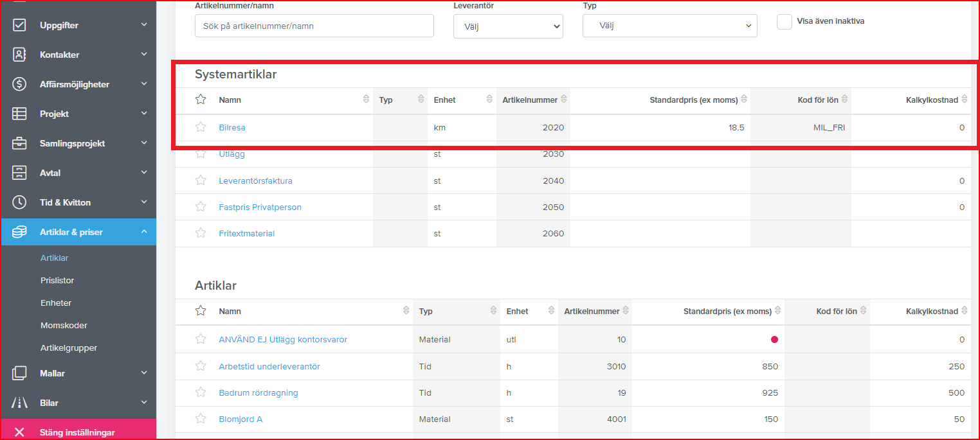
Task: Star the Badrum rördragning article
Action: point(201,392)
